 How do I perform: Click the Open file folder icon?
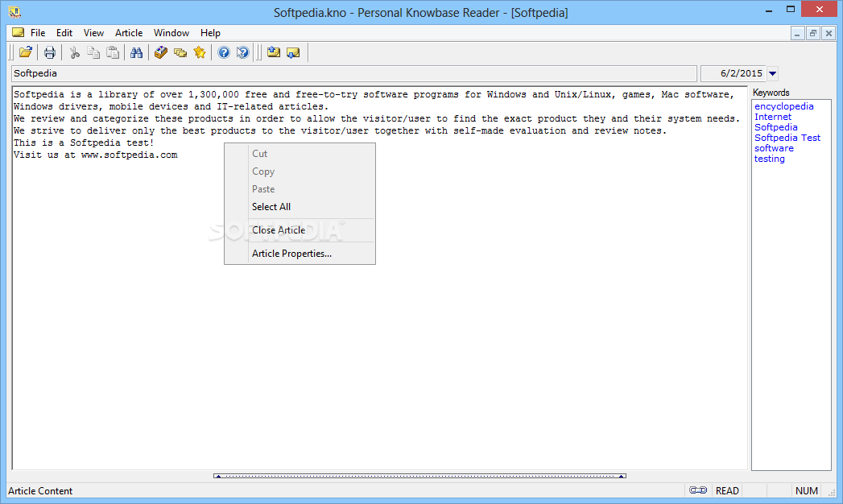25,52
